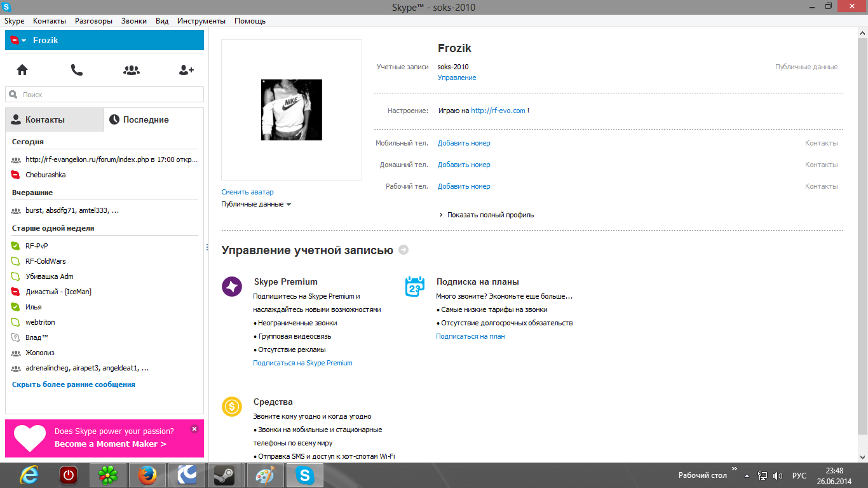Click the network tray icon
Image resolution: width=868 pixels, height=488 pixels.
point(763,475)
